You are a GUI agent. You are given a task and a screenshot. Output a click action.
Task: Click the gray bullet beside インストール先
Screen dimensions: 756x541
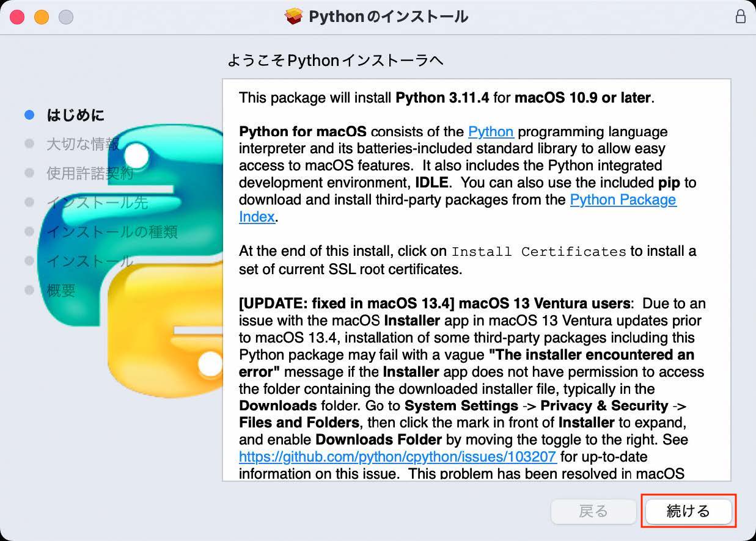click(x=29, y=202)
